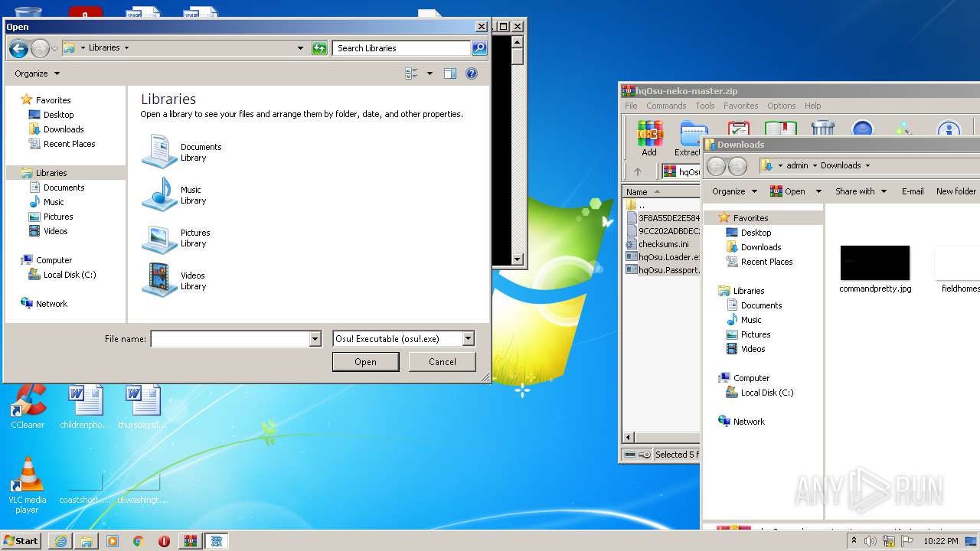Click the Search Libraries input box

401,48
